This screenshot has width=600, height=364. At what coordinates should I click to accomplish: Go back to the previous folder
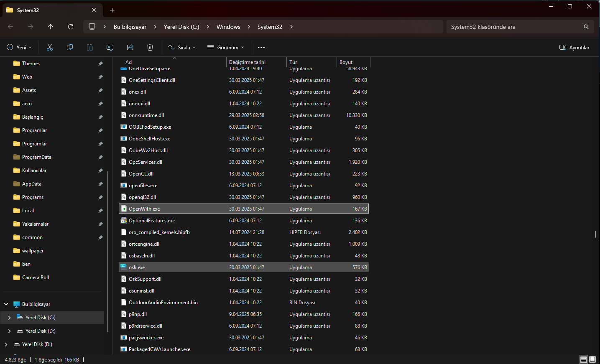pyautogui.click(x=10, y=27)
